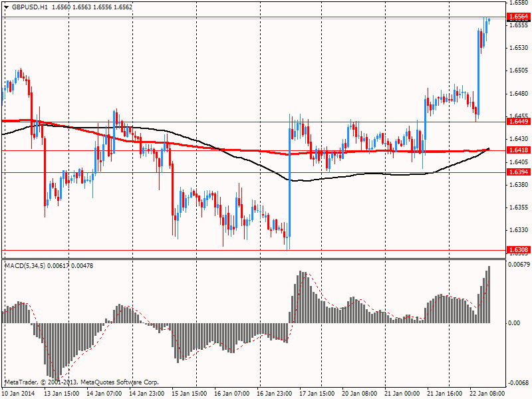Click the MACD(5,34,5) indicator label
The width and height of the screenshot is (532, 399).
click(x=25, y=265)
